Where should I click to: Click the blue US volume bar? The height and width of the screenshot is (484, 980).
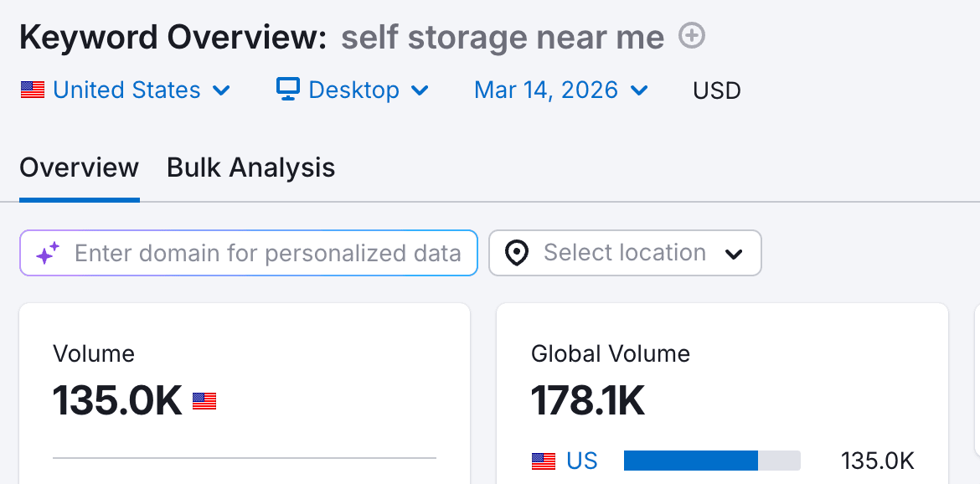[690, 461]
